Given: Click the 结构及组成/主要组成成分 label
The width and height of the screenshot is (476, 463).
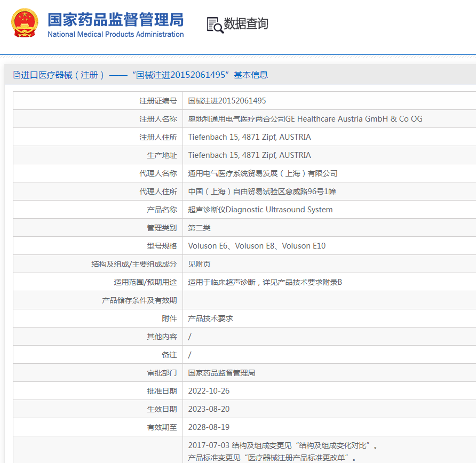Looking at the screenshot, I should click(134, 264).
